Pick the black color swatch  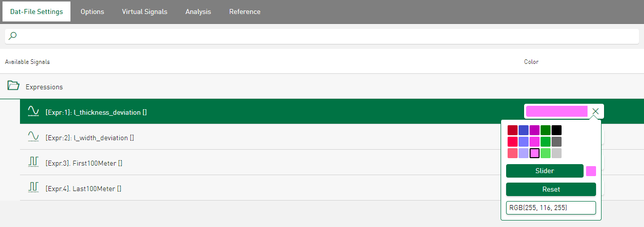[x=557, y=130]
